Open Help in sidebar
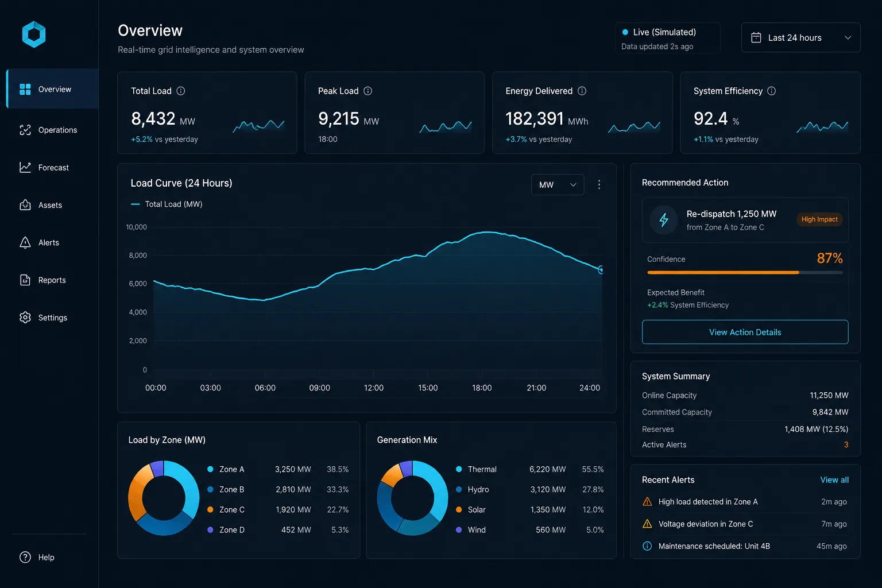This screenshot has height=588, width=882. pyautogui.click(x=37, y=557)
